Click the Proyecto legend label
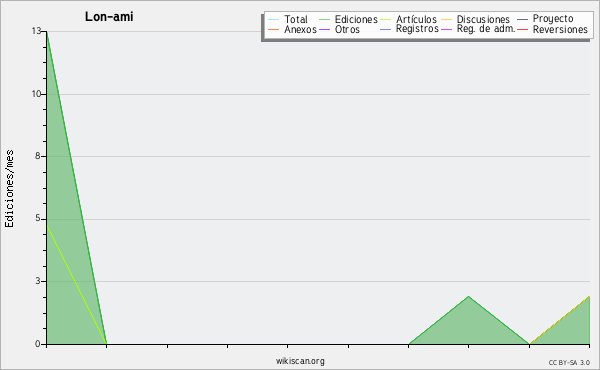 553,19
